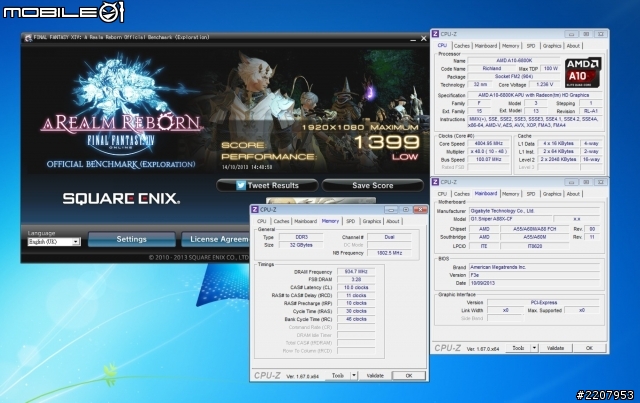Select Graphics tab in CPU-Z Mainboard window
640x403 pixels.
(x=552, y=194)
